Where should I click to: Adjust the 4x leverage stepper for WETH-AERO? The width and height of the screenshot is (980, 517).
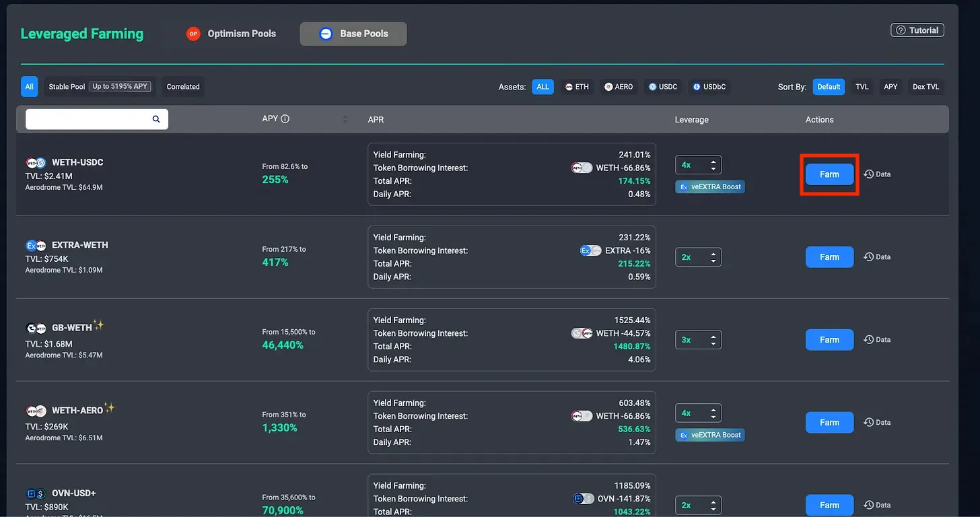699,413
